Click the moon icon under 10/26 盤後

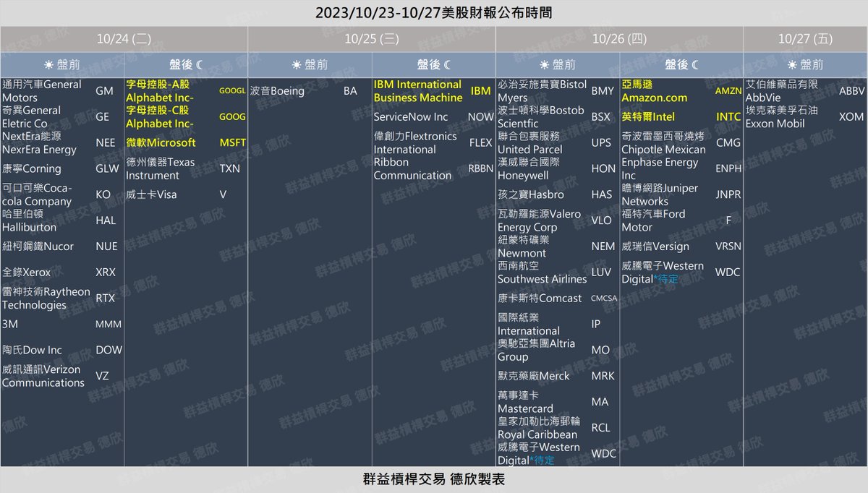pos(696,65)
